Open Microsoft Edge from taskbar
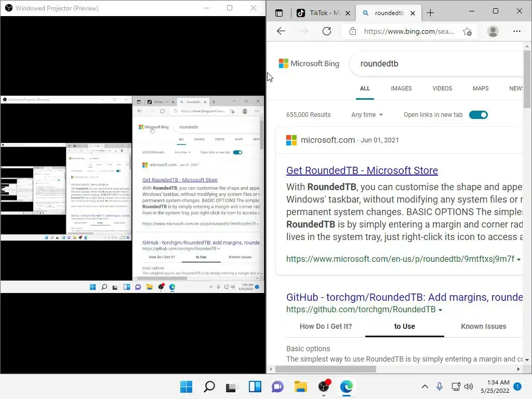Viewport: 532px width, 399px height. click(347, 387)
